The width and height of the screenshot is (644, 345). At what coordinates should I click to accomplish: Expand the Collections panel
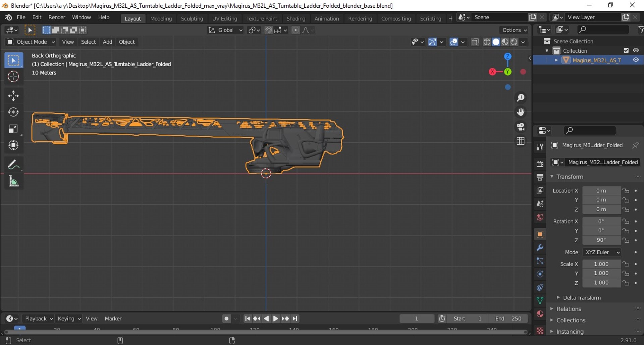(x=571, y=320)
